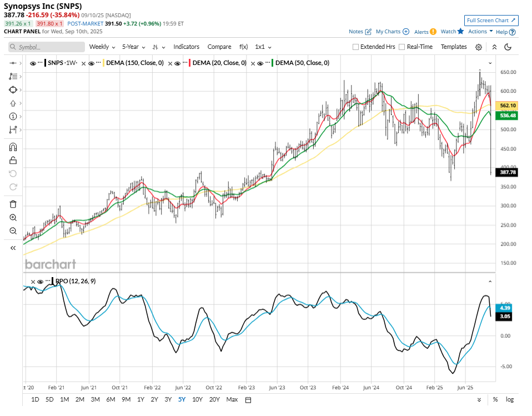Image resolution: width=532 pixels, height=416 pixels.
Task: Collapse the main chart legend chevron
Action: [490, 63]
